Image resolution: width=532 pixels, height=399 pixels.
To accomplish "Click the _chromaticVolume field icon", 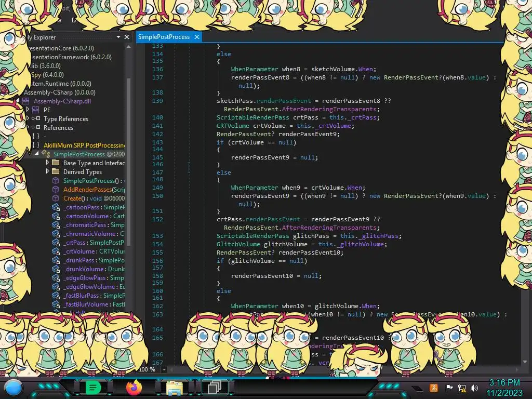I will pos(56,234).
